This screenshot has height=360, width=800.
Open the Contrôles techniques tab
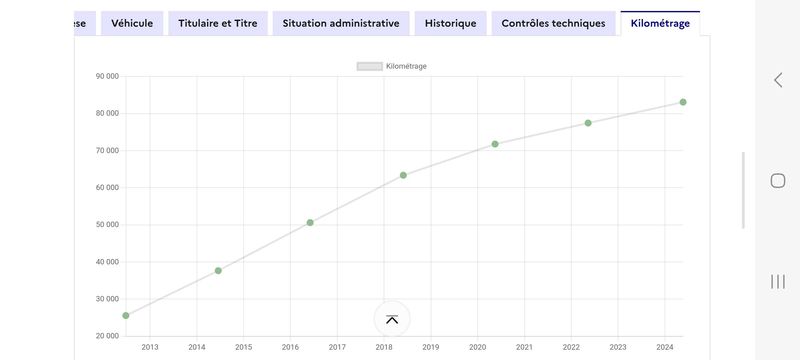[554, 23]
